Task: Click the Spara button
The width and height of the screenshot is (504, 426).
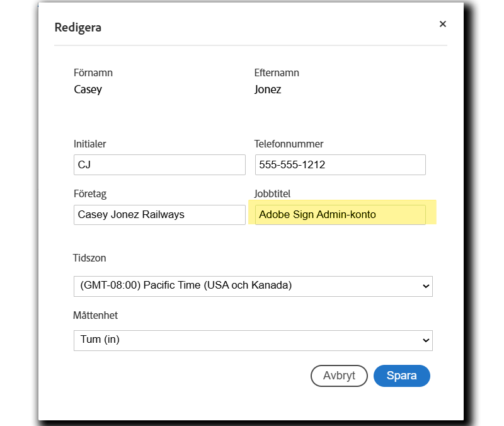Action: pos(402,376)
